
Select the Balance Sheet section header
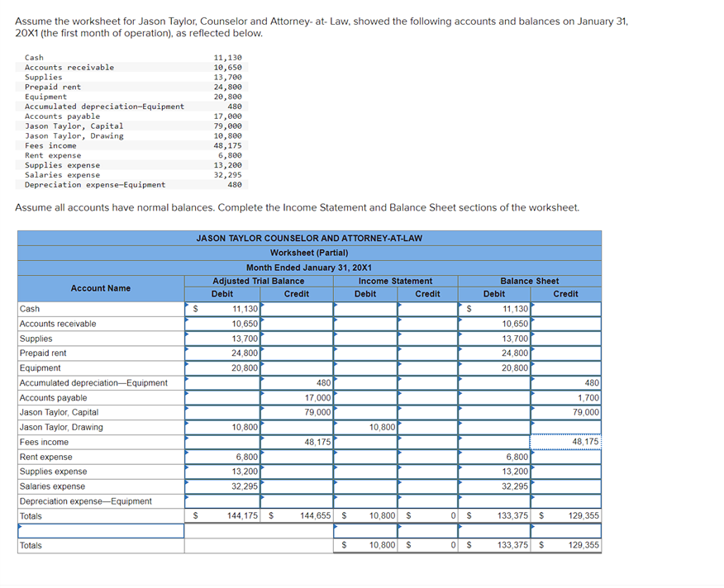click(x=529, y=281)
